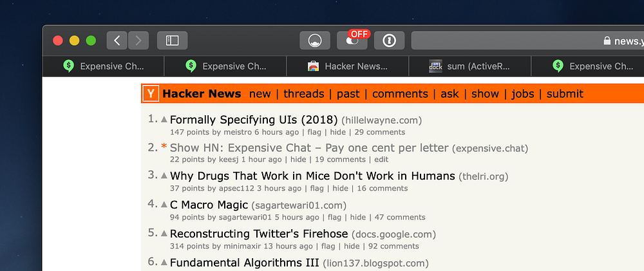Open user minimaxir's profile
The image size is (644, 271).
[242, 247]
